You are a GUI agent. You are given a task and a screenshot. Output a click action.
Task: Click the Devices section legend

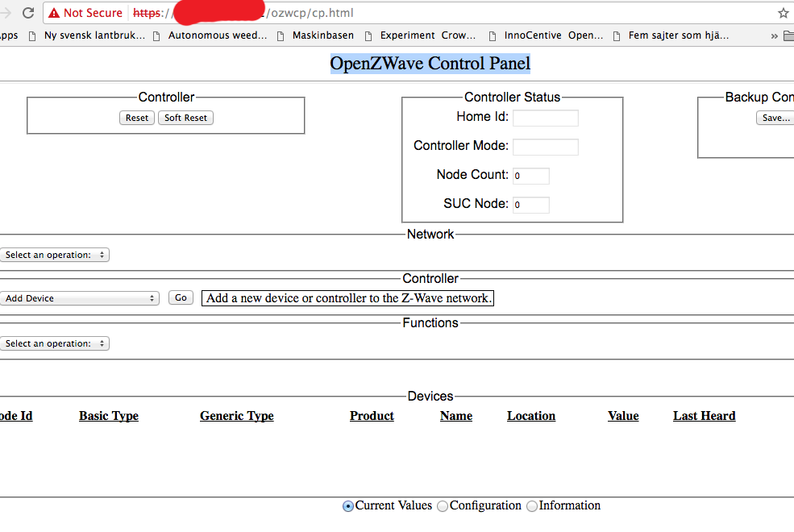pos(430,396)
